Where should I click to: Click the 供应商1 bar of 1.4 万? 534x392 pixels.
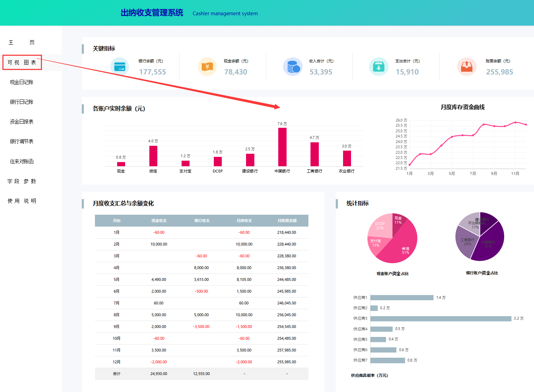(x=402, y=297)
